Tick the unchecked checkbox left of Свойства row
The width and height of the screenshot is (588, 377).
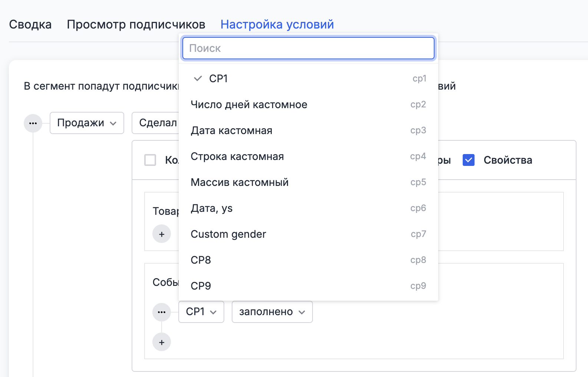pyautogui.click(x=150, y=160)
